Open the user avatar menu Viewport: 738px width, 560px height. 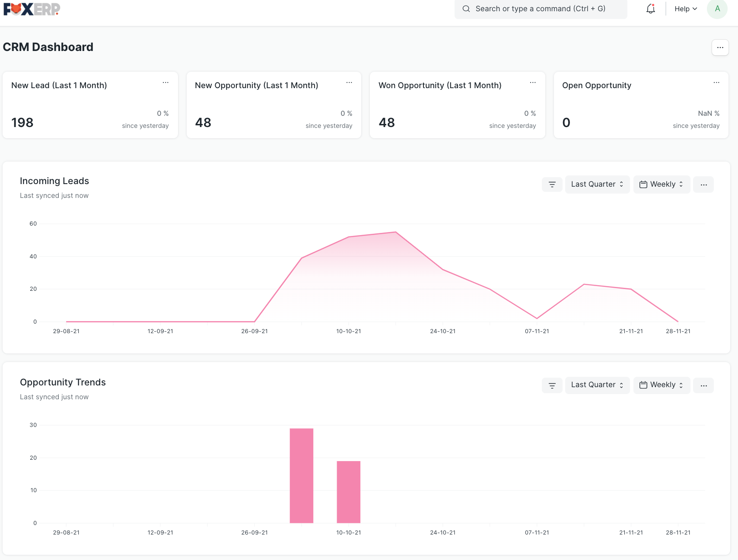(x=717, y=9)
